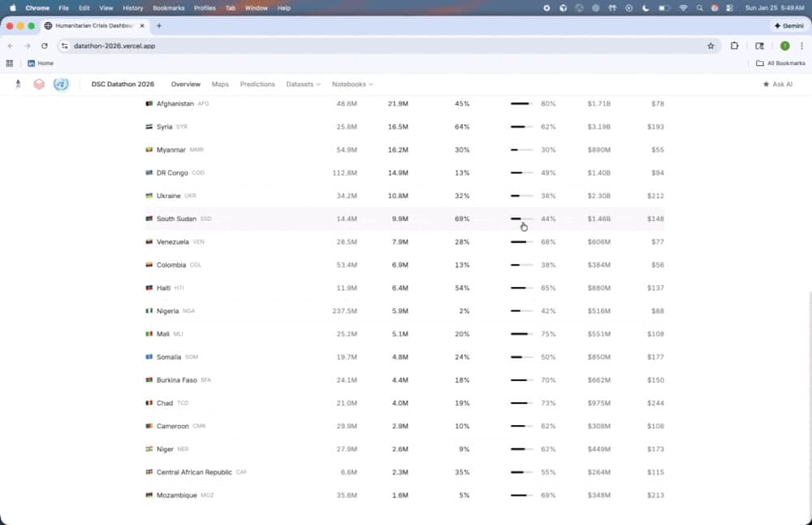The height and width of the screenshot is (525, 812).
Task: Click the Afghanistan flag icon
Action: click(149, 104)
